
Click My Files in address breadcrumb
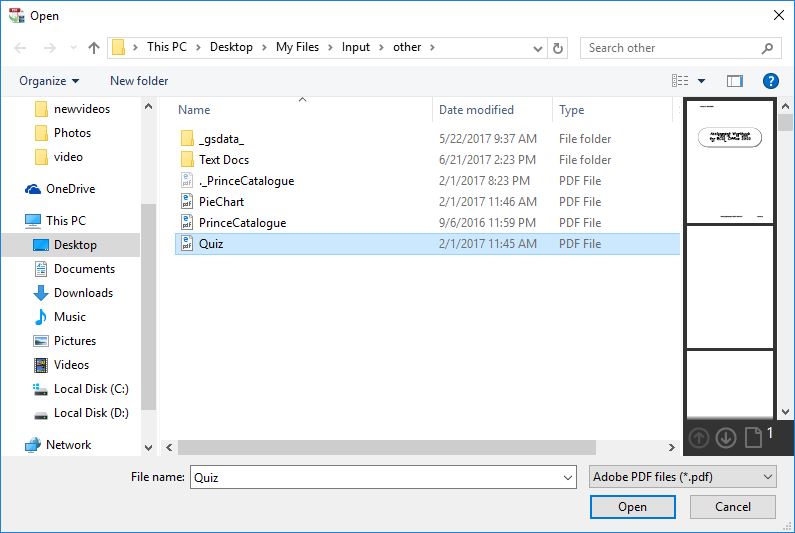(x=298, y=47)
